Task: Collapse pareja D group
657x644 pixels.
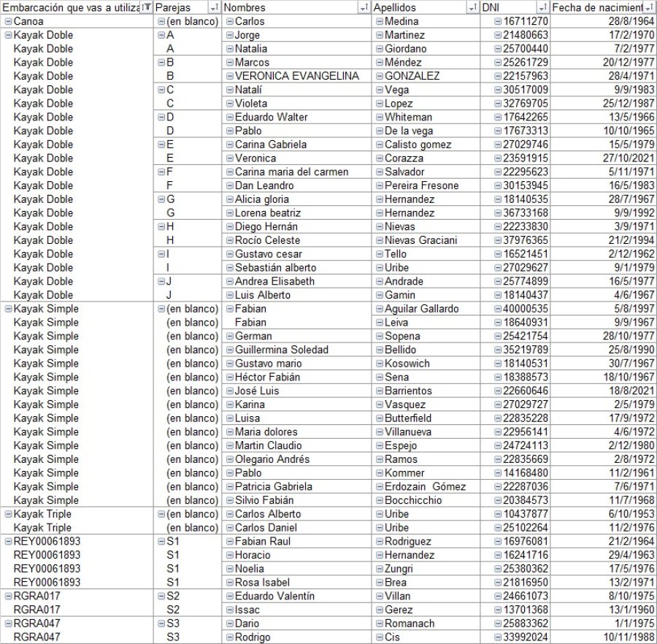Action: [161, 118]
